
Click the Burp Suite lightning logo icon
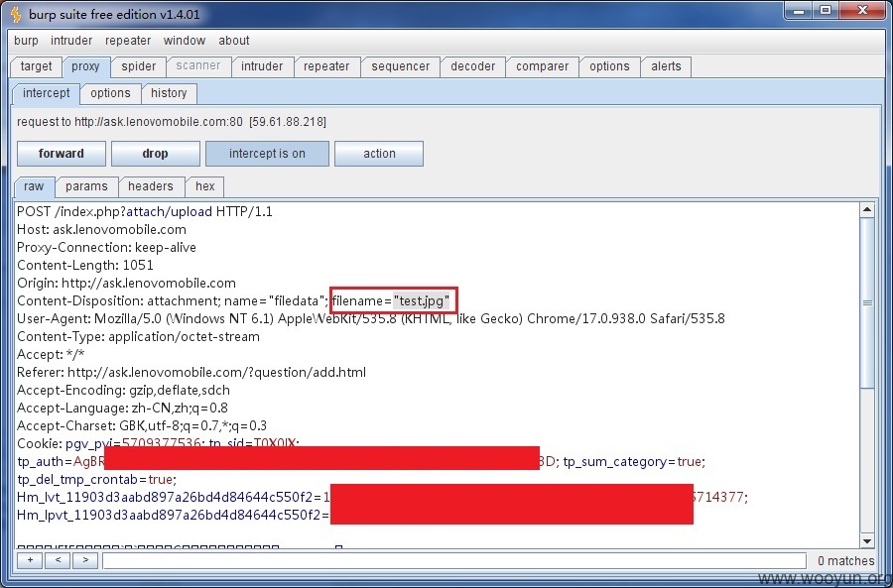(16, 13)
